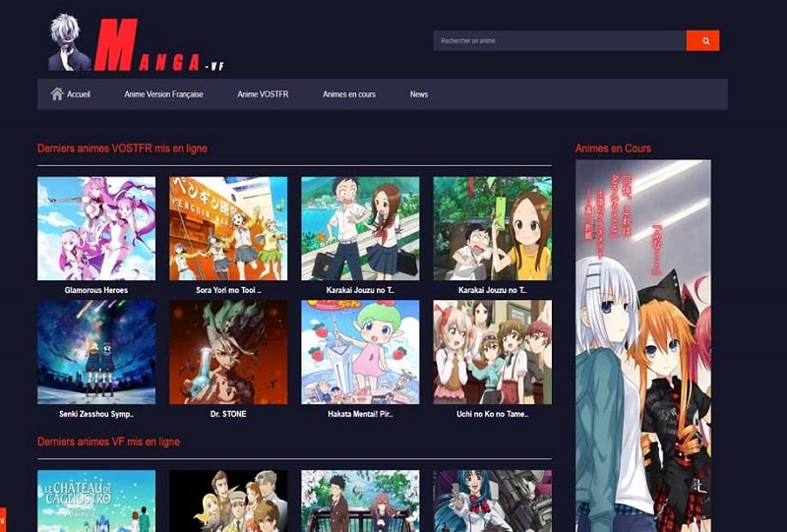Click the 'Animes en Cours' sidebar heading
The width and height of the screenshot is (787, 532).
(613, 148)
